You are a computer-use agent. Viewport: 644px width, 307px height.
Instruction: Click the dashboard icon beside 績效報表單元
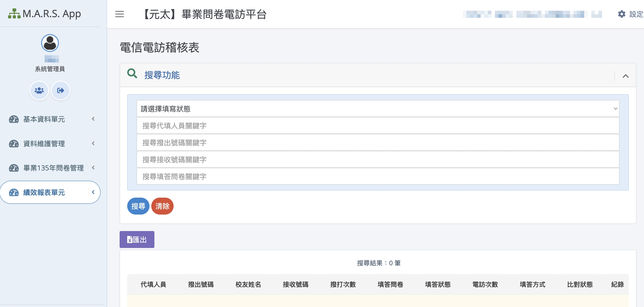point(14,192)
